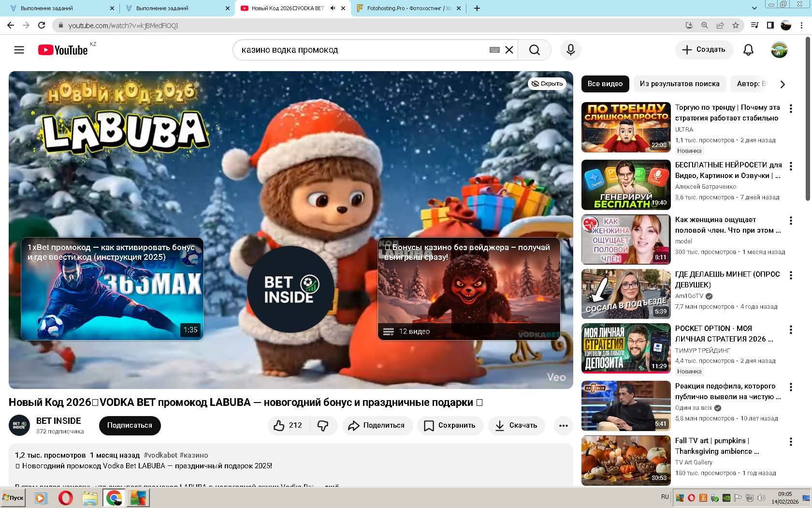Open the Start menu Пуск
The width and height of the screenshot is (812, 508).
point(14,497)
